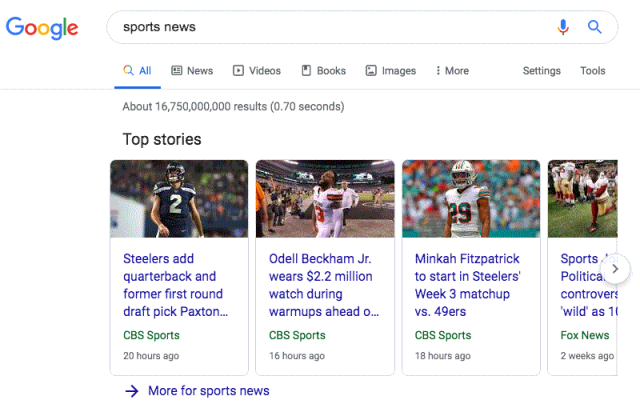
Task: Click the Fox News story thumbnail
Action: tap(580, 198)
